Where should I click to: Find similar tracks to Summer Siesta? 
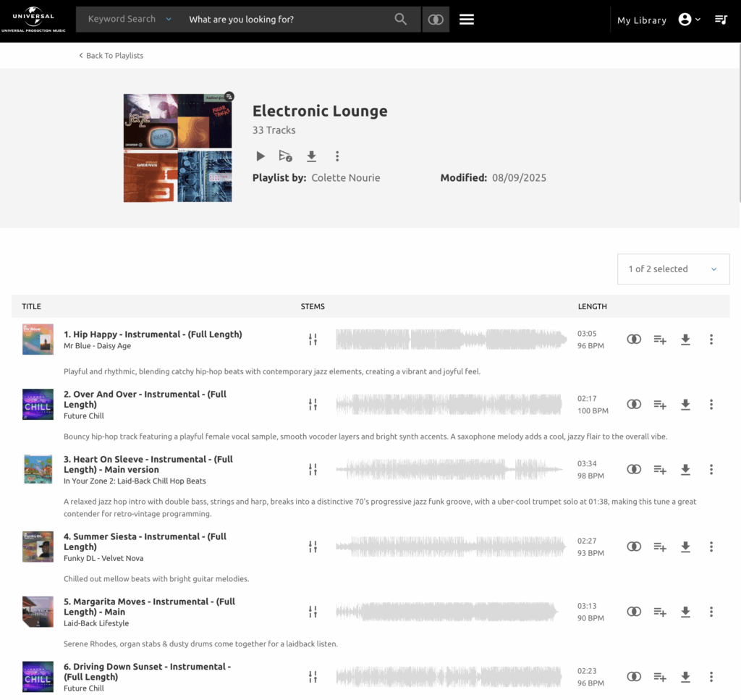click(x=634, y=547)
